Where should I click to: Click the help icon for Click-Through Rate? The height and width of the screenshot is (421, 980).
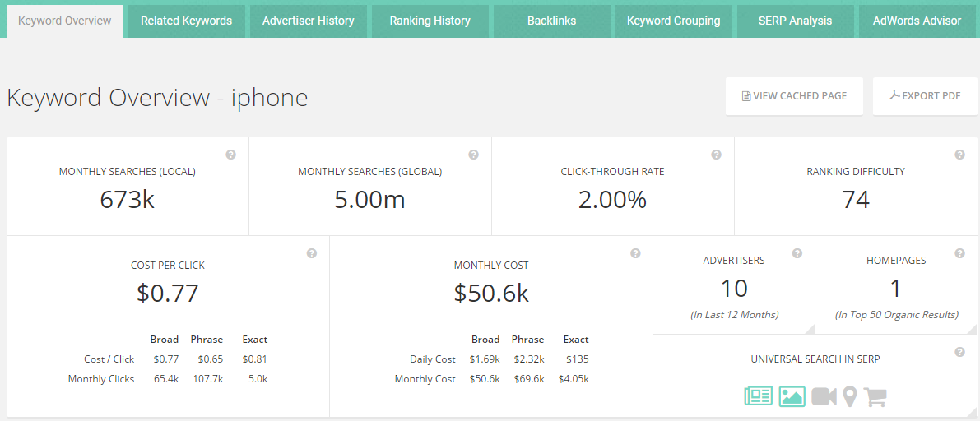716,155
